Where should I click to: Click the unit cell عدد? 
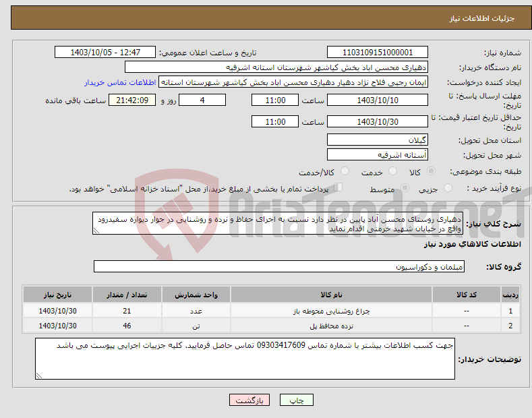pyautogui.click(x=196, y=311)
